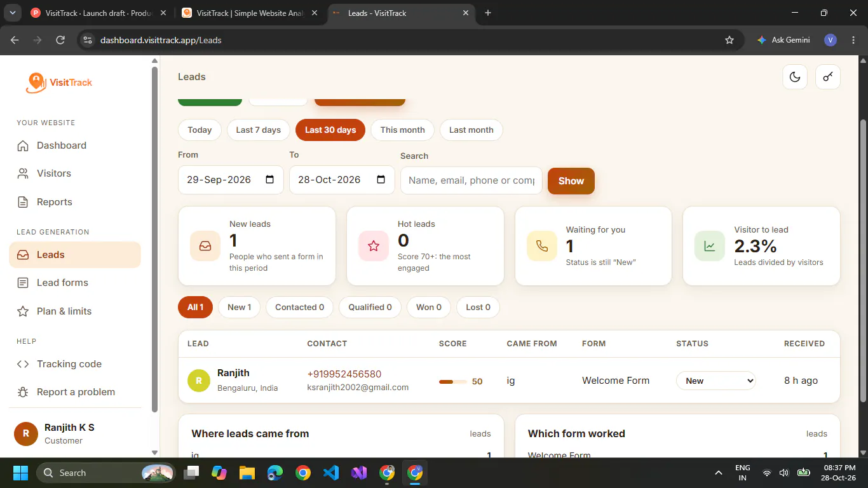Image resolution: width=868 pixels, height=488 pixels.
Task: Click Ranjith's score bar showing 50
Action: point(453,382)
